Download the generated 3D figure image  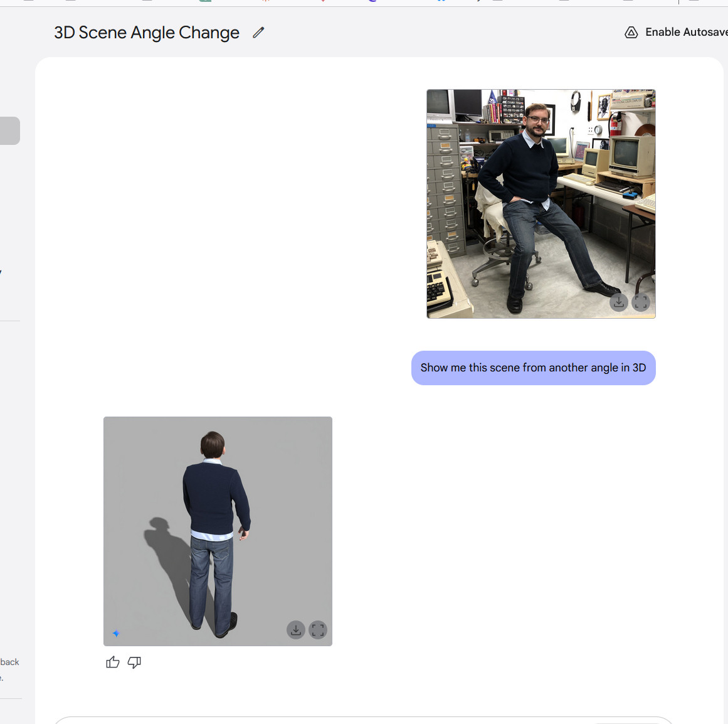296,629
